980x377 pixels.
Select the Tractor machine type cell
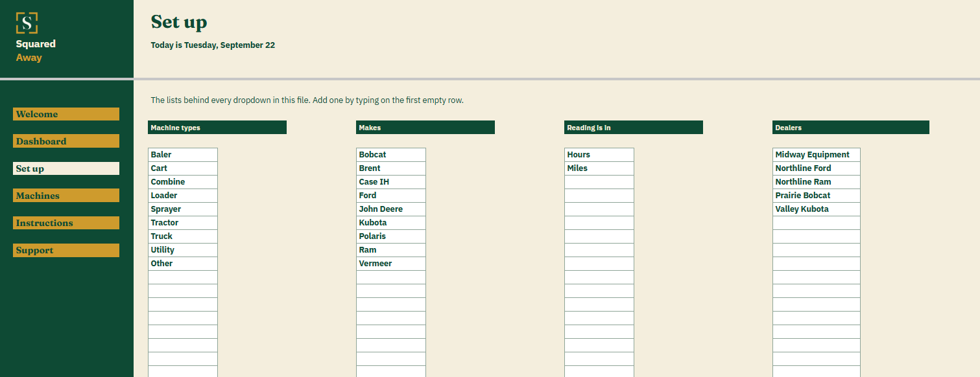pyautogui.click(x=183, y=223)
